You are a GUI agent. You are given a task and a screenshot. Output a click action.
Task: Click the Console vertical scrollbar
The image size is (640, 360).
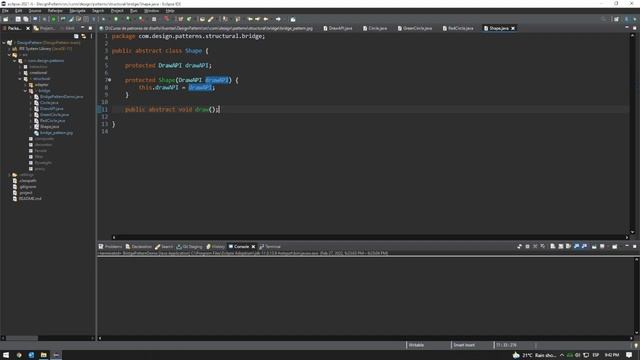point(636,297)
